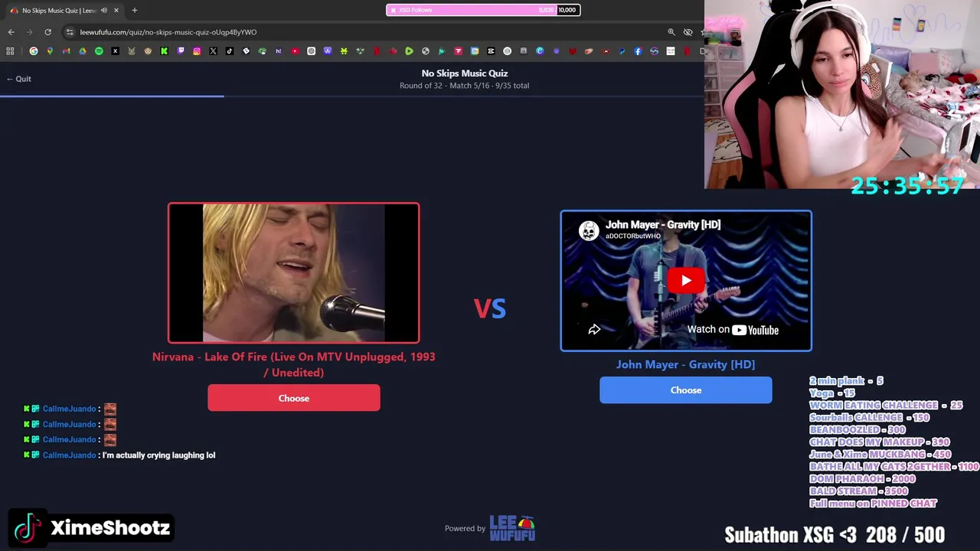Go back to the previous page
980x551 pixels.
[x=11, y=32]
